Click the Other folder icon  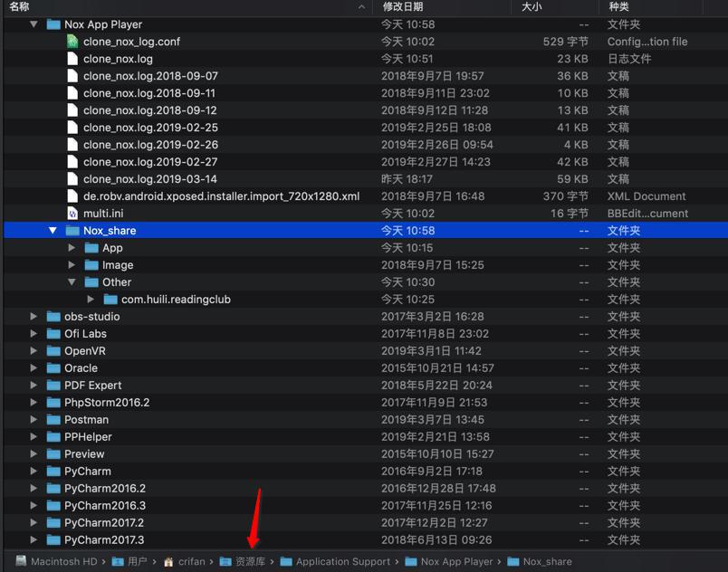(91, 282)
